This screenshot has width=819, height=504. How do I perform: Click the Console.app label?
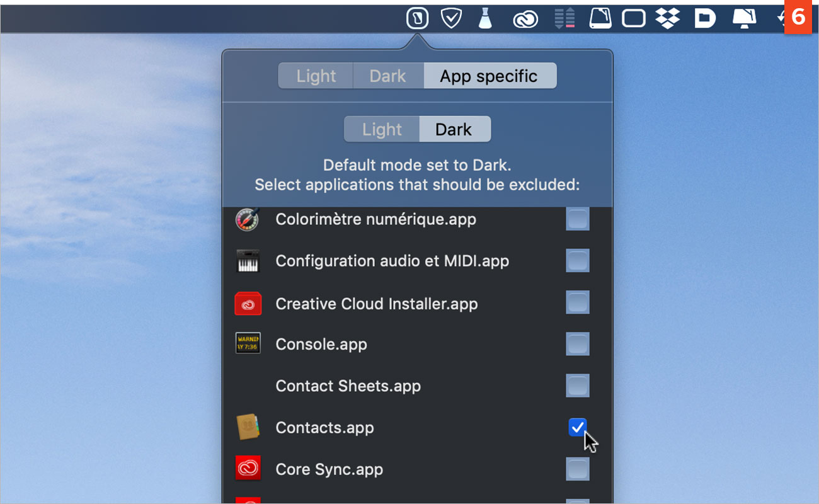click(x=321, y=345)
